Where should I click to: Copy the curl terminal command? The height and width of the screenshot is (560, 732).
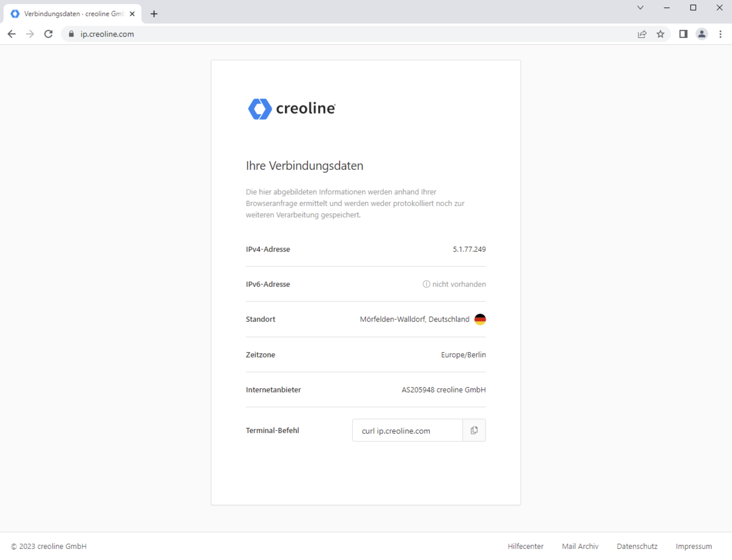(x=474, y=430)
